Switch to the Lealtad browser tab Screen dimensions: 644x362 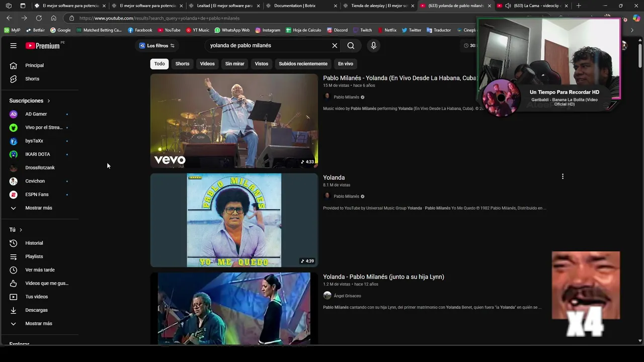pos(224,6)
